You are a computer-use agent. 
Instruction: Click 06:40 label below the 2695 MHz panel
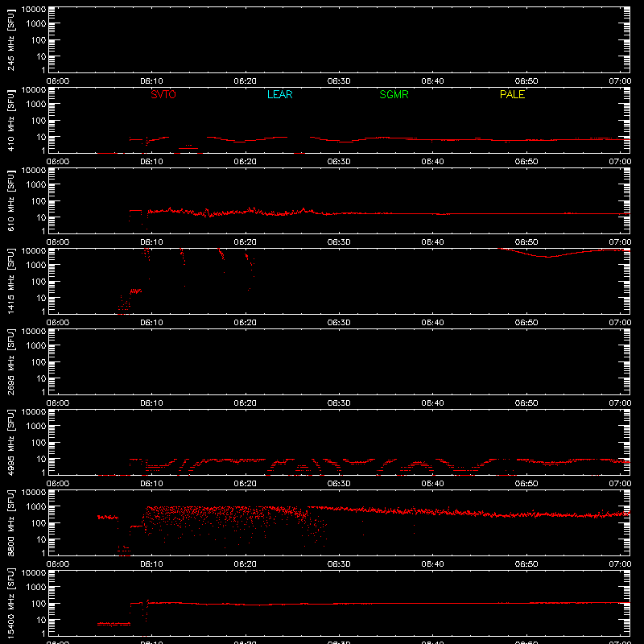[432, 403]
